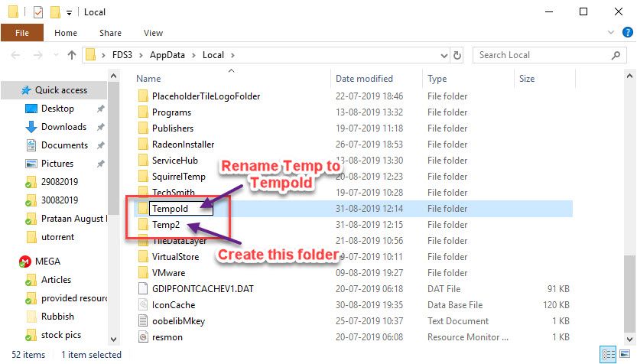Sort by the Size column header

pos(526,79)
